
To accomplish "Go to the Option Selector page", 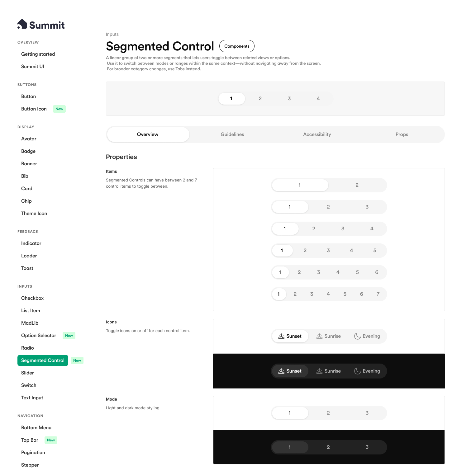I will 39,336.
